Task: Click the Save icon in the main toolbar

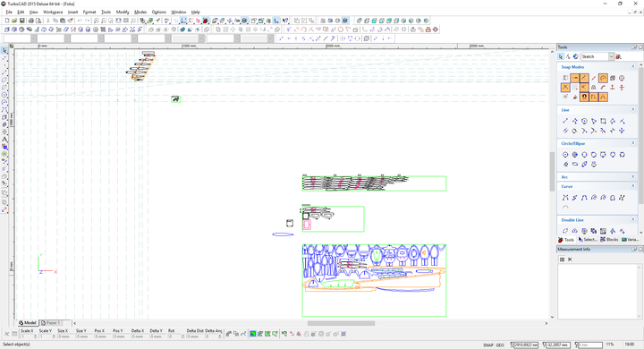Action: [22, 21]
